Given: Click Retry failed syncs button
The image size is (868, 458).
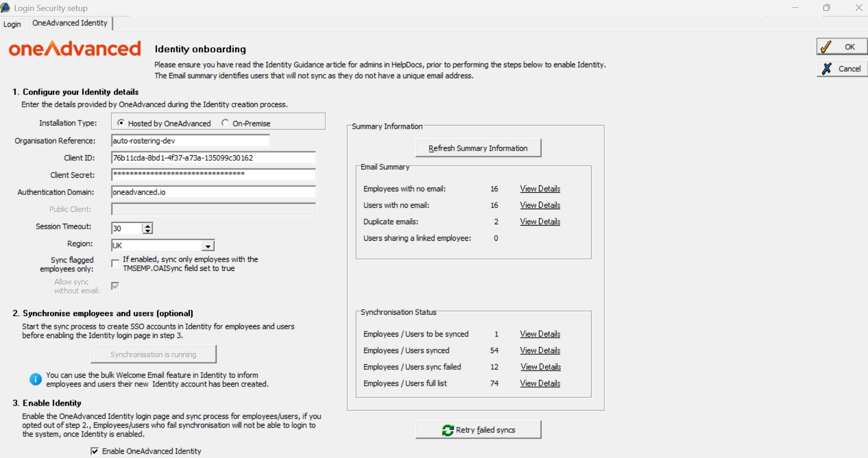Looking at the screenshot, I should coord(478,430).
